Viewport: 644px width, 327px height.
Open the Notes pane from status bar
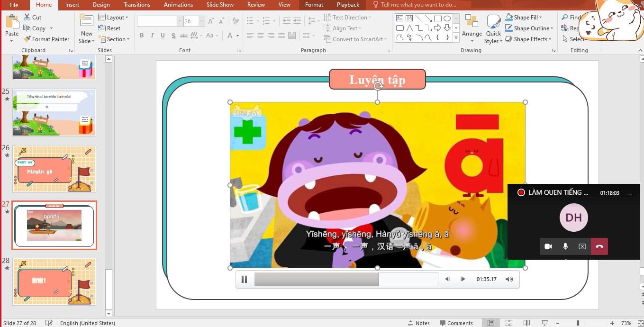[x=418, y=323]
